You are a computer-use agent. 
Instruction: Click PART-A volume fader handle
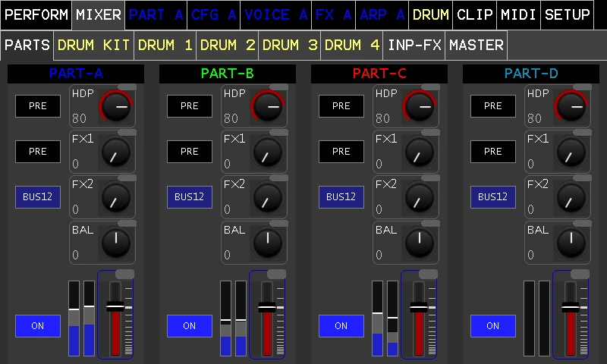(x=115, y=307)
